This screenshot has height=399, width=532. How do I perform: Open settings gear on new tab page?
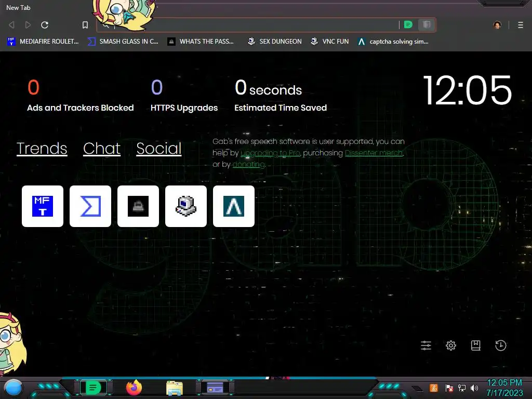[x=451, y=345]
